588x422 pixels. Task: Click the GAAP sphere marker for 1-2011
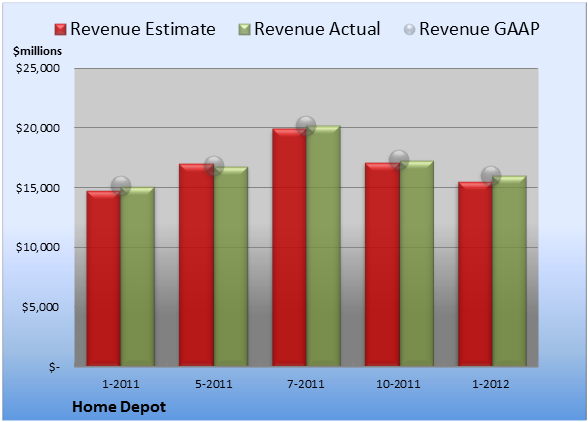(121, 185)
